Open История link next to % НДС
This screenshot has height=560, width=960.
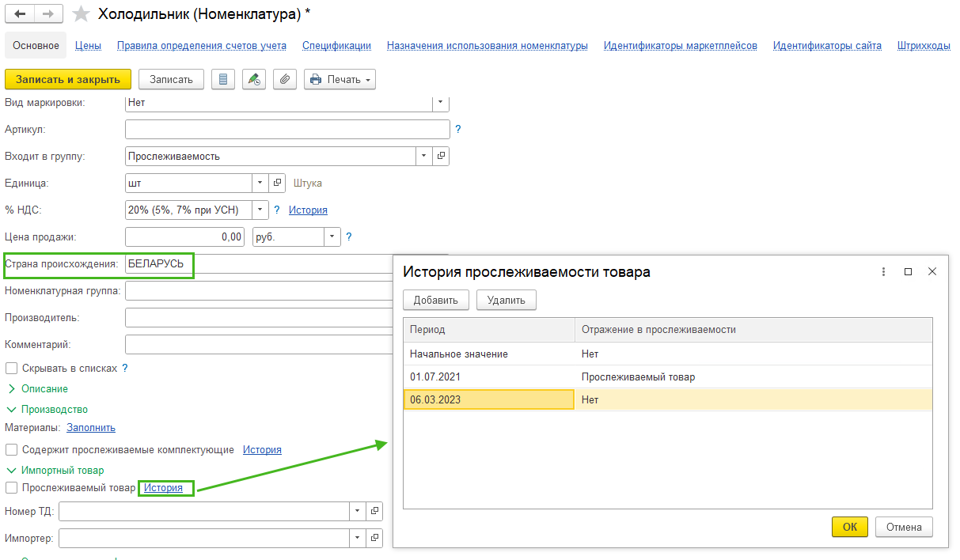click(x=308, y=210)
